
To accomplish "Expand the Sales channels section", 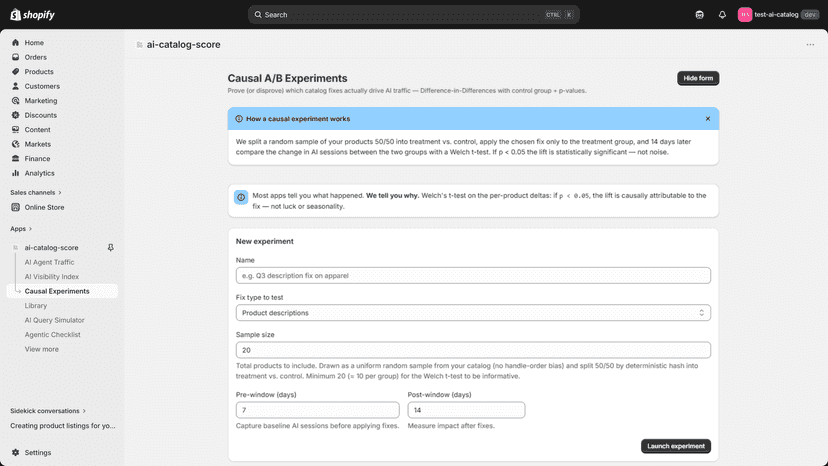I will tap(36, 192).
